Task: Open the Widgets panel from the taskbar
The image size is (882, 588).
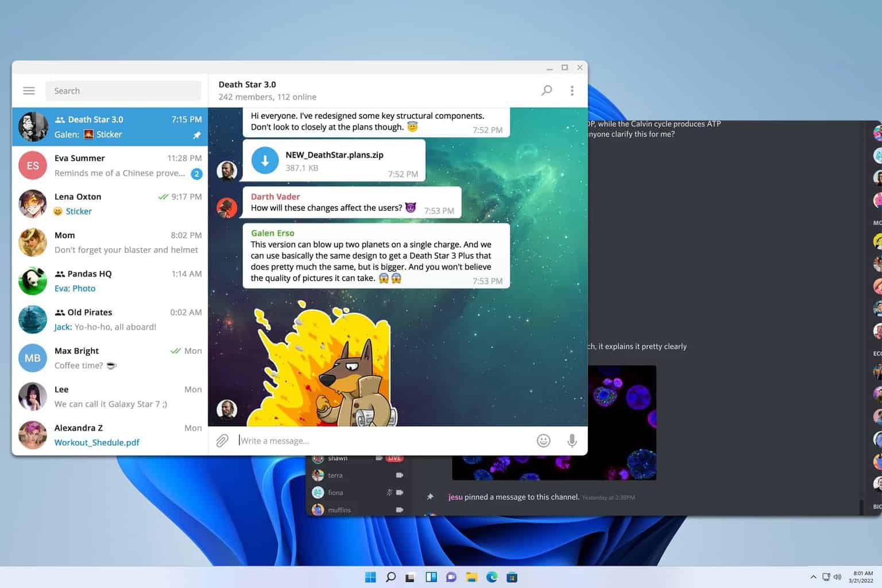Action: click(x=431, y=577)
